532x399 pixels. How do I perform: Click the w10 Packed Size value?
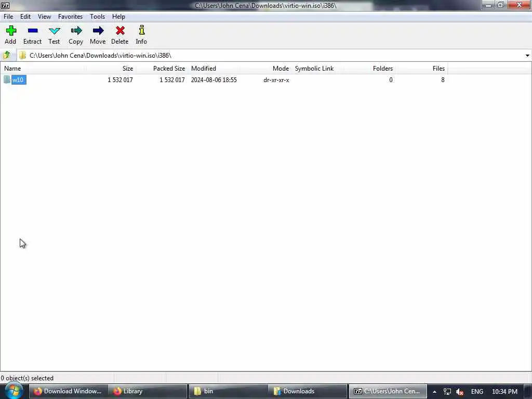click(172, 79)
